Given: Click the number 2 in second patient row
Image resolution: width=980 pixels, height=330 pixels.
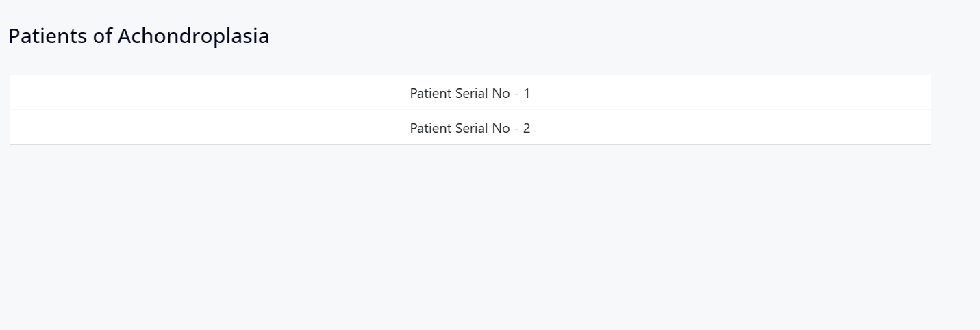Looking at the screenshot, I should [x=527, y=128].
